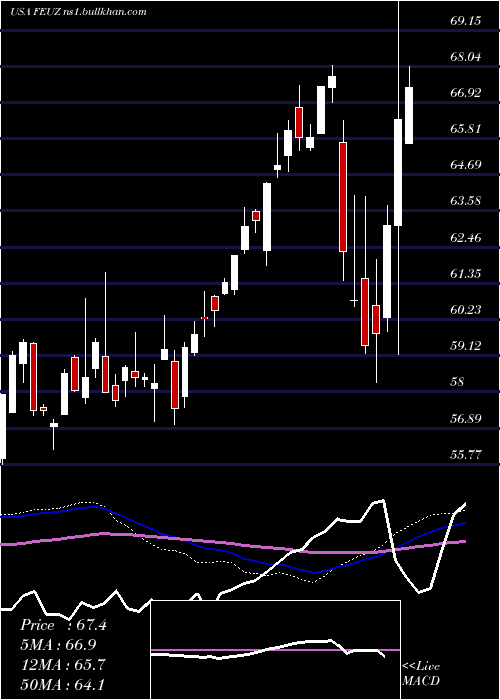Select the 65.81 price axis label
Viewport: 500px width, 700px height.
click(466, 129)
